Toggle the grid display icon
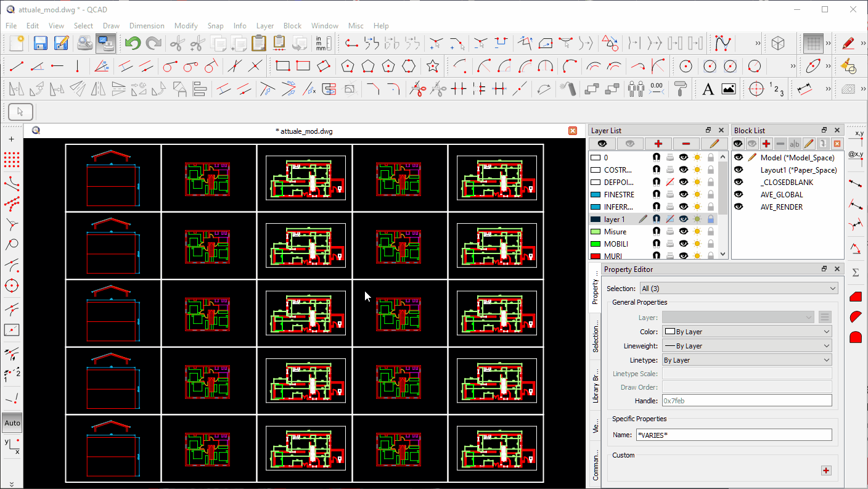This screenshot has height=489, width=868. [813, 43]
